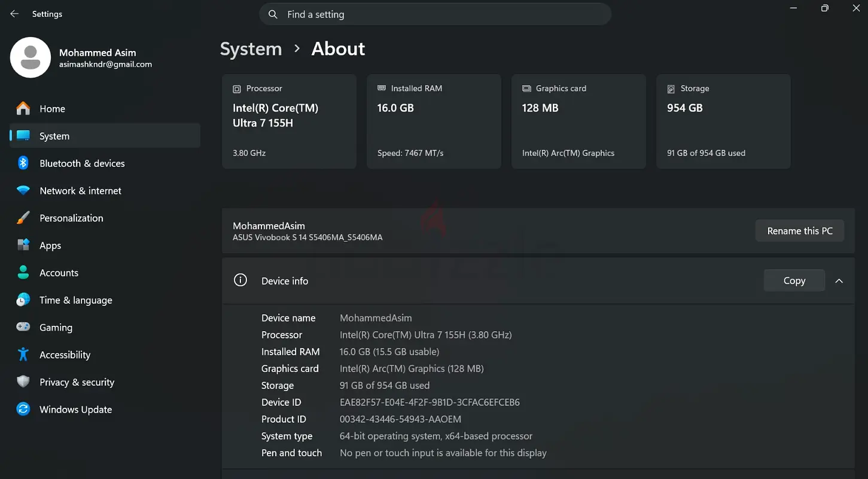Viewport: 868px width, 479px height.
Task: Click the Processor chip icon
Action: coord(237,89)
